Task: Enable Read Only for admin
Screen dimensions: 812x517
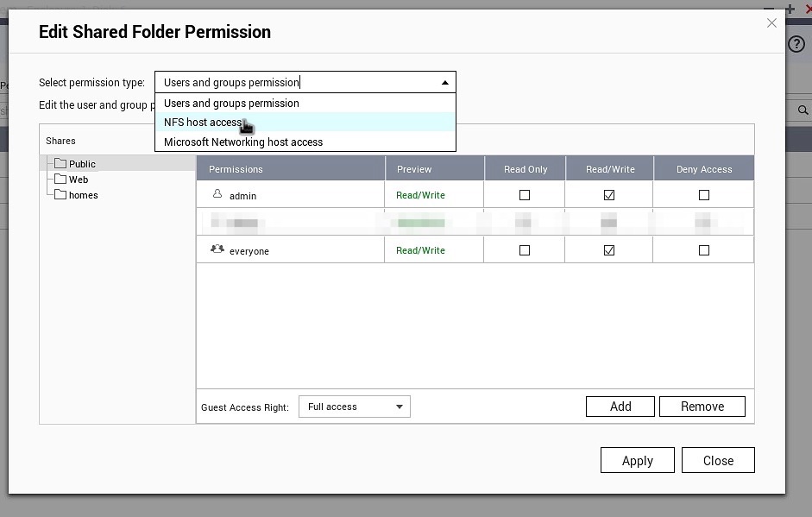Action: coord(525,195)
